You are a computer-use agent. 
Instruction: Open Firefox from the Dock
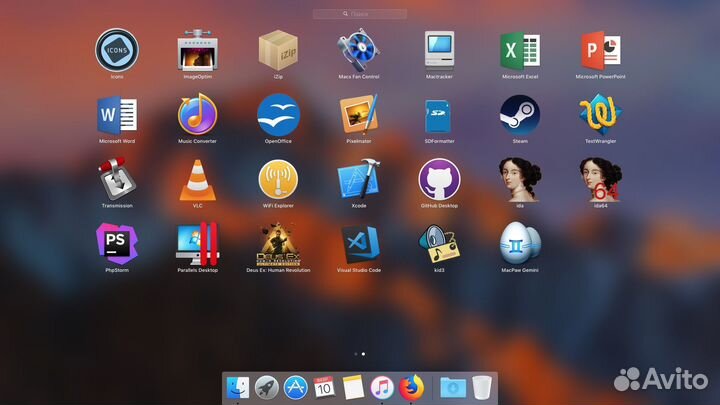coord(409,387)
